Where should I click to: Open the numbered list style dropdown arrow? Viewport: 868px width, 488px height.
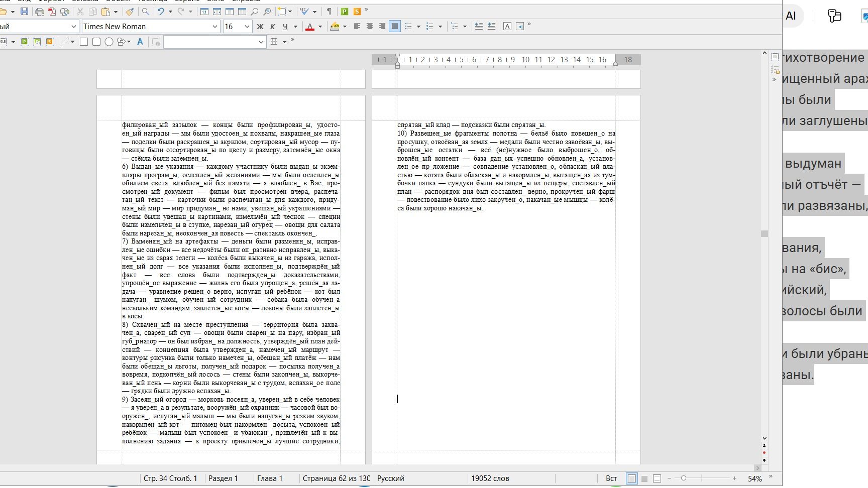(x=440, y=27)
